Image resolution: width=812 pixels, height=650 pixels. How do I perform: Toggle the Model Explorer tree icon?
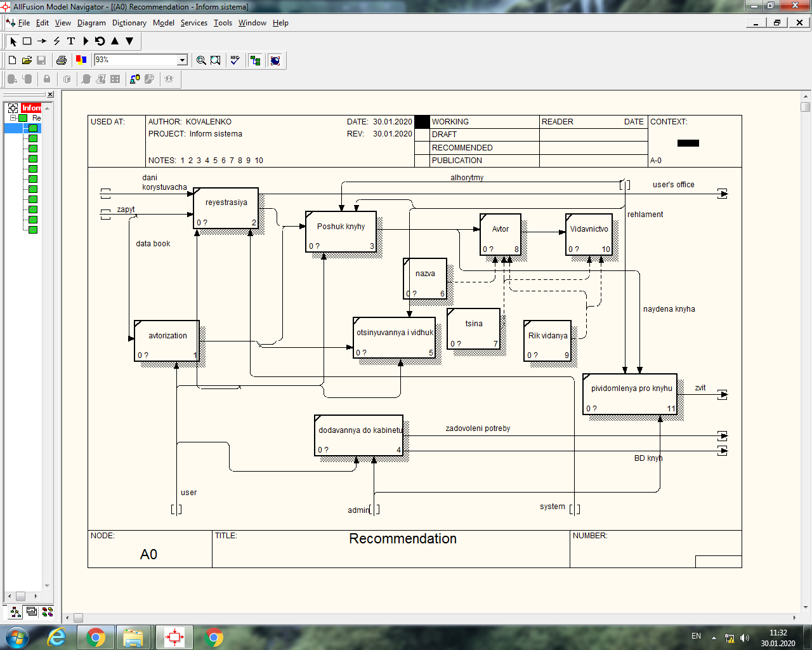tap(256, 60)
